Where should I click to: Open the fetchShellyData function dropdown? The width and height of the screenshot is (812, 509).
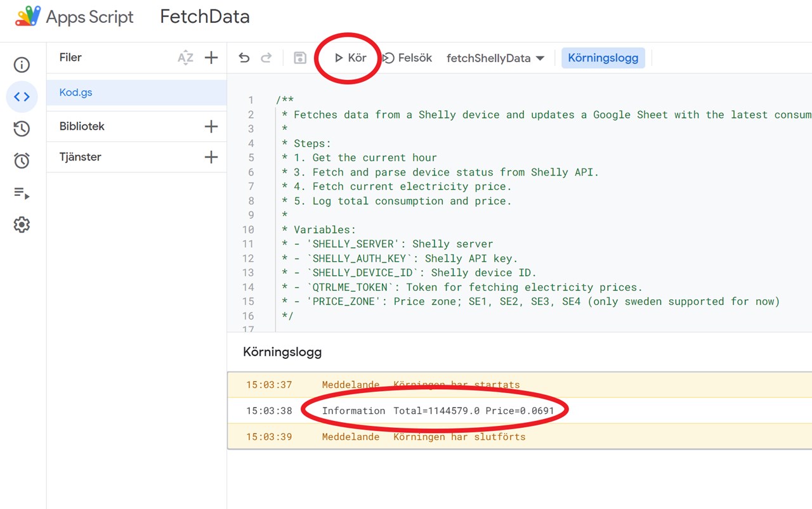pyautogui.click(x=495, y=58)
